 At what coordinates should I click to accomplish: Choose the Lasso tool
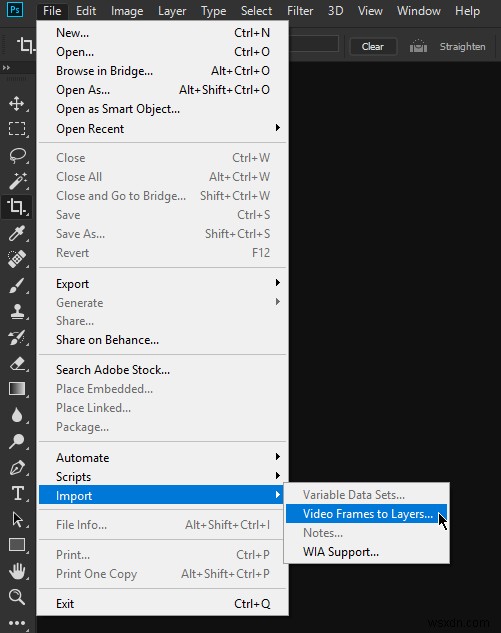pos(17,155)
